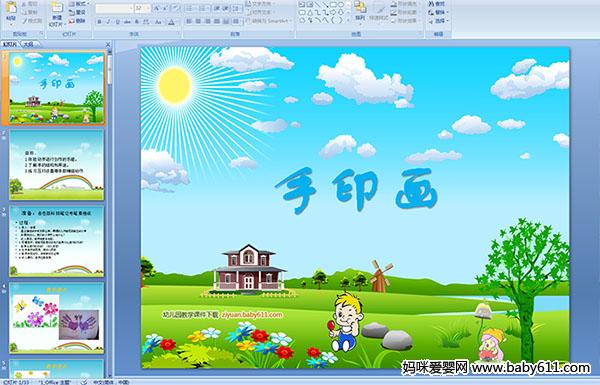Viewport: 600px width, 385px height.
Task: Click the Paste clipboard icon
Action: [x=11, y=8]
